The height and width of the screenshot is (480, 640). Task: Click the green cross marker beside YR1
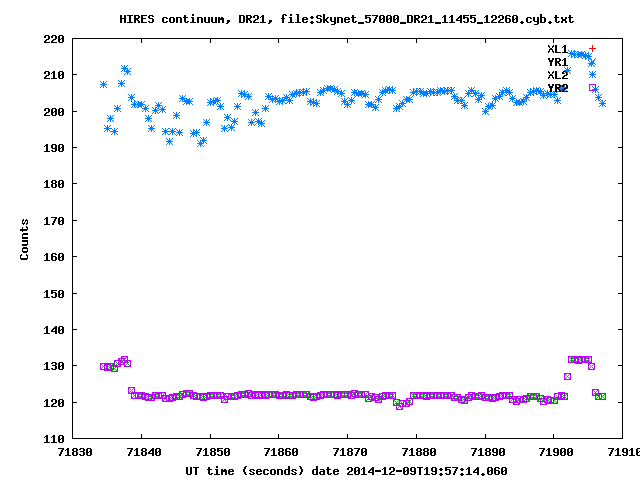click(592, 62)
